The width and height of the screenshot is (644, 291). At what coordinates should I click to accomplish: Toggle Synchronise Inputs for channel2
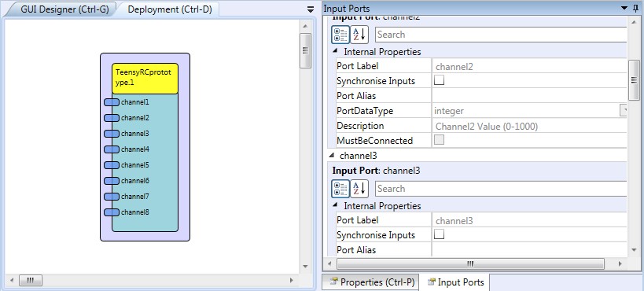pos(439,80)
